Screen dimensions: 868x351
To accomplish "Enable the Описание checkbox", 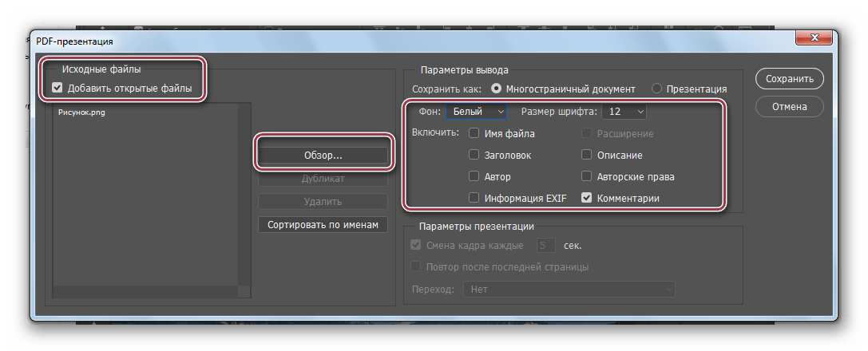I will [x=587, y=156].
